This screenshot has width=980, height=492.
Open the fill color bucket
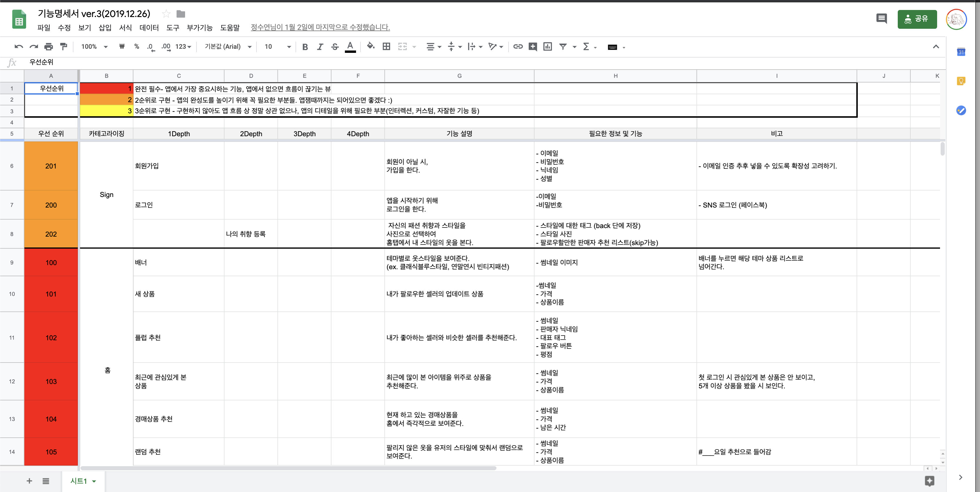point(370,46)
